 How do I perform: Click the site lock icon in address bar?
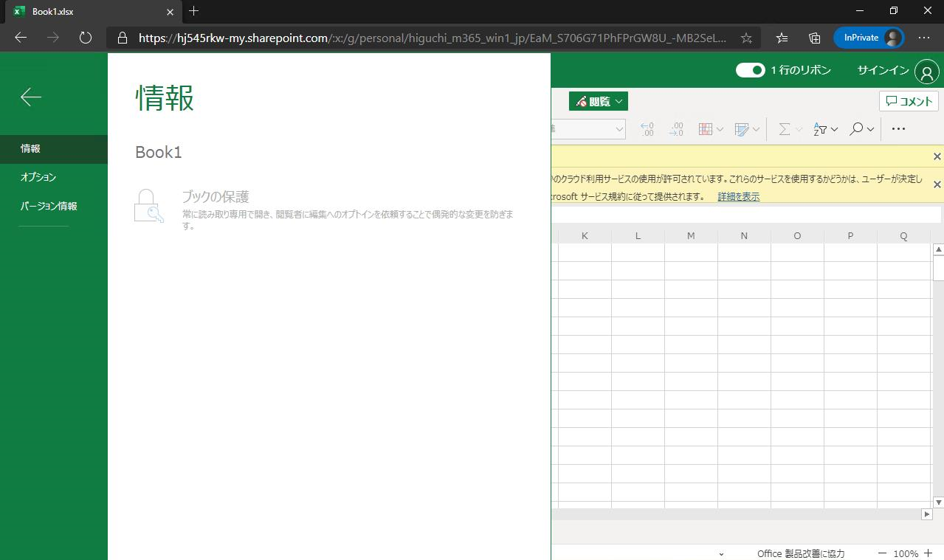coord(123,38)
